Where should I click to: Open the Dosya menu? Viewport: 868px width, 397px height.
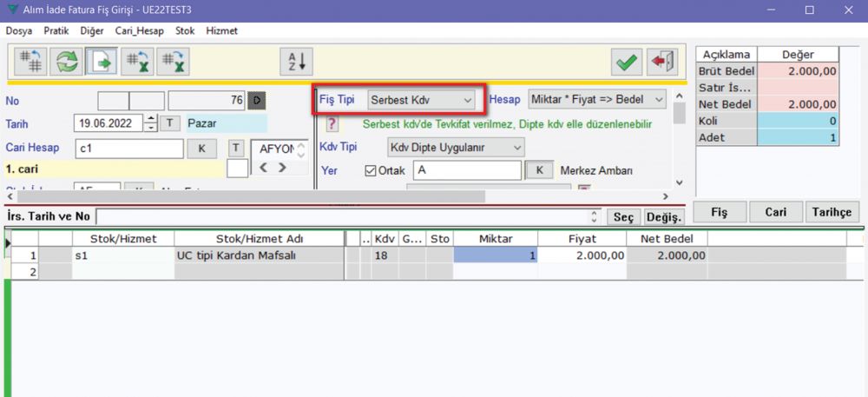click(19, 30)
